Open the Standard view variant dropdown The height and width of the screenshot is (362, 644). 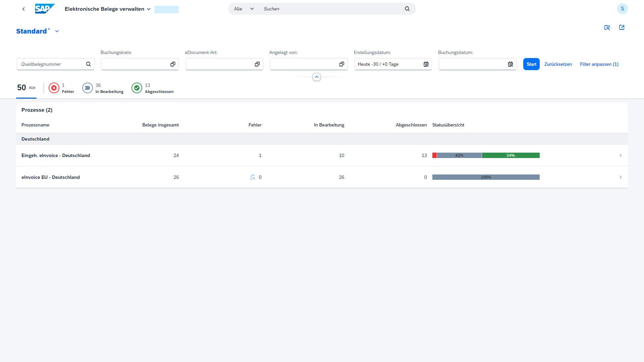click(x=57, y=31)
